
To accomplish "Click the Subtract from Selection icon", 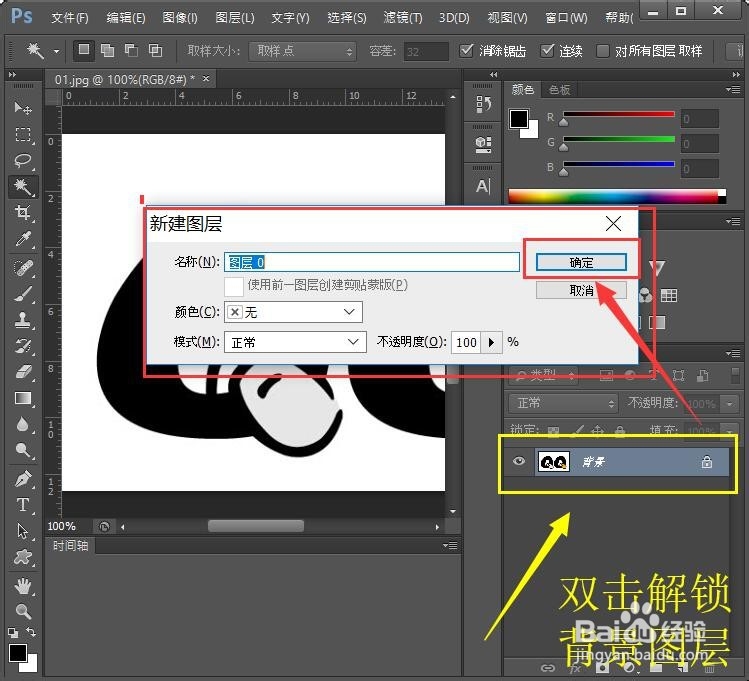I will tap(131, 50).
